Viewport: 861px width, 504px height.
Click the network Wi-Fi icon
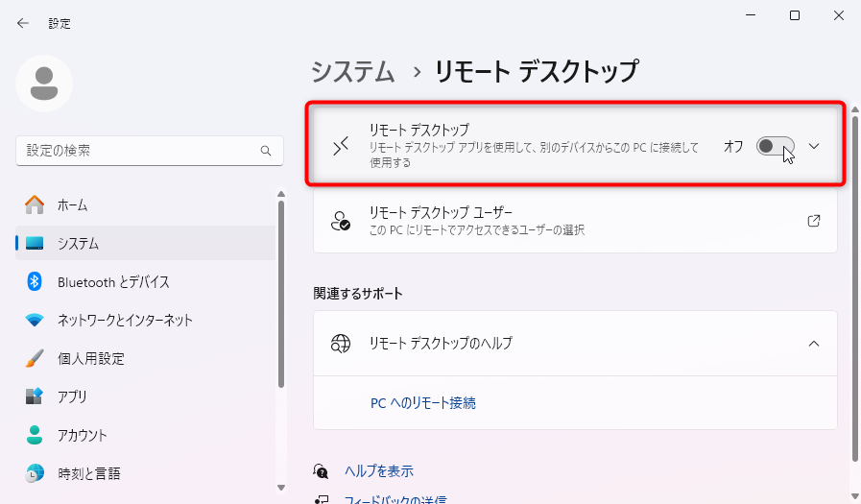(x=35, y=320)
